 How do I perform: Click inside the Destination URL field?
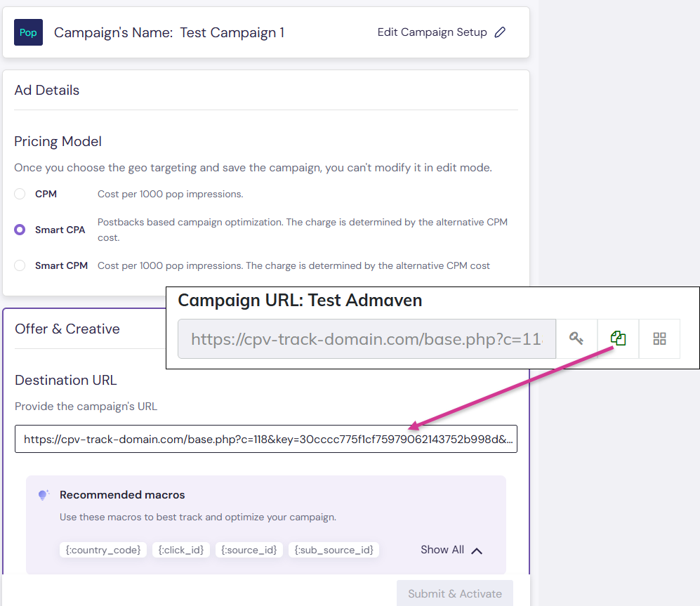click(265, 439)
